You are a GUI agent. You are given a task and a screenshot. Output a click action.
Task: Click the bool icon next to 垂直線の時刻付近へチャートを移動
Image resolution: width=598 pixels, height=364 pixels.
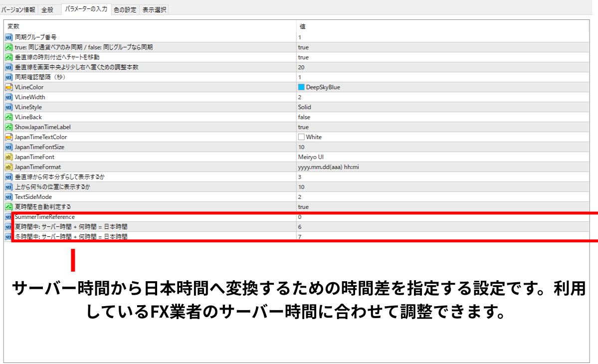8,57
